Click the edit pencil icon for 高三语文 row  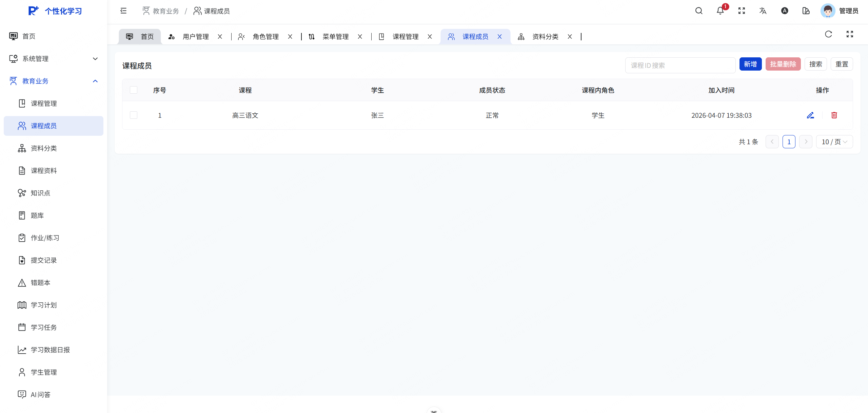[810, 115]
